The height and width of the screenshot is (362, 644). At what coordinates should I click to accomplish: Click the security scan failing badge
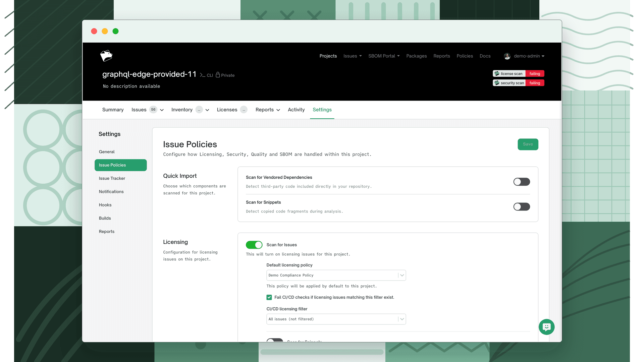518,83
